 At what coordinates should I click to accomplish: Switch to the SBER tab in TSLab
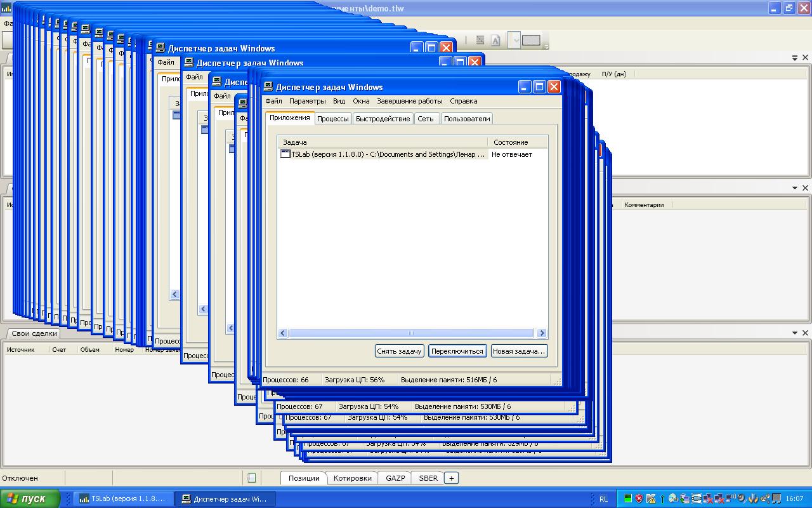(x=428, y=478)
